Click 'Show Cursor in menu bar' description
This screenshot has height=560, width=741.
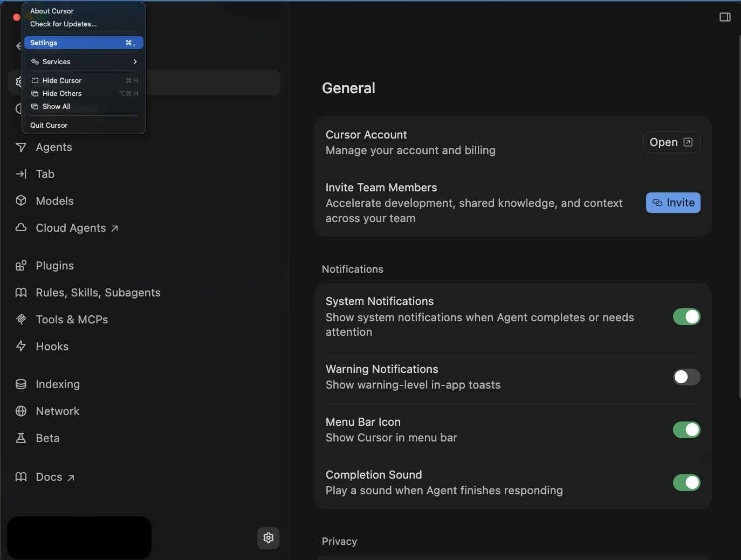pos(392,438)
